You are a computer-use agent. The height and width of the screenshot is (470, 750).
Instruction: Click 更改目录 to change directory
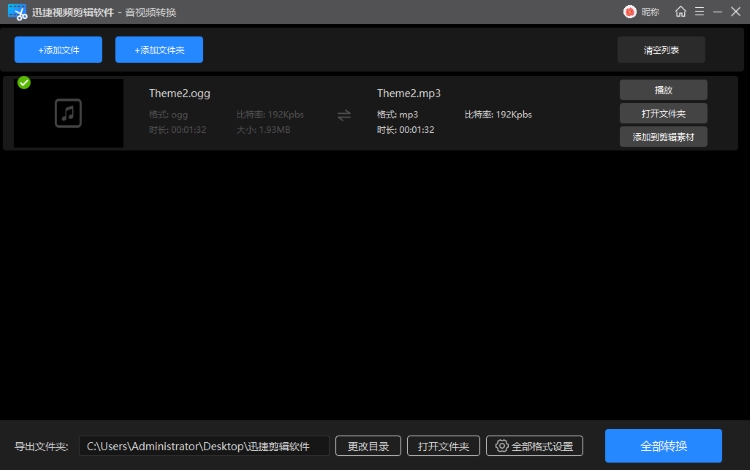click(x=368, y=446)
